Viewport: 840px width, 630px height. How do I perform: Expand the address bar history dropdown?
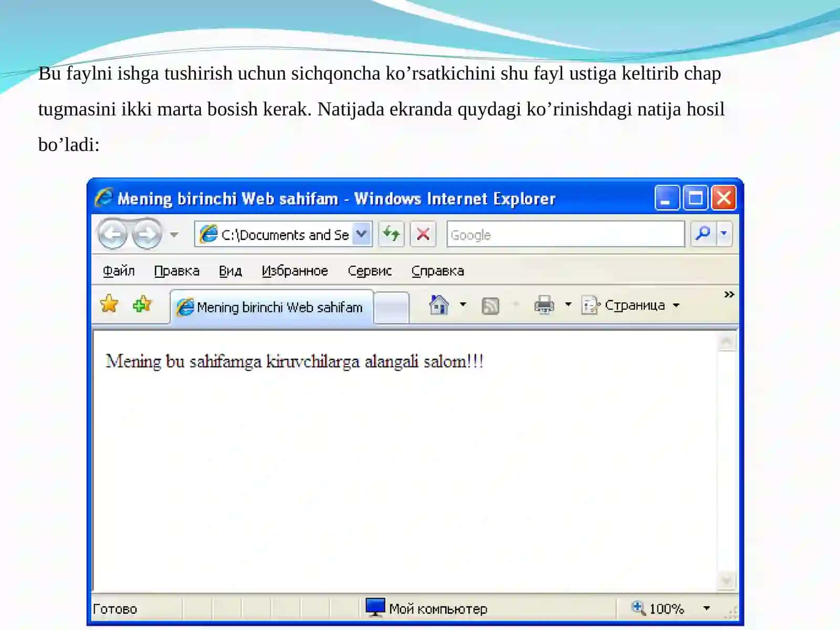(362, 234)
